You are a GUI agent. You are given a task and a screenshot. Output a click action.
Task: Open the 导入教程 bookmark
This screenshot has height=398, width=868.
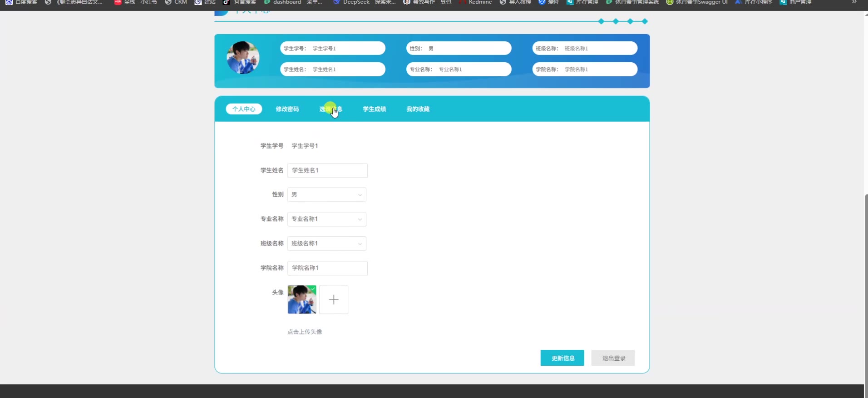[515, 2]
